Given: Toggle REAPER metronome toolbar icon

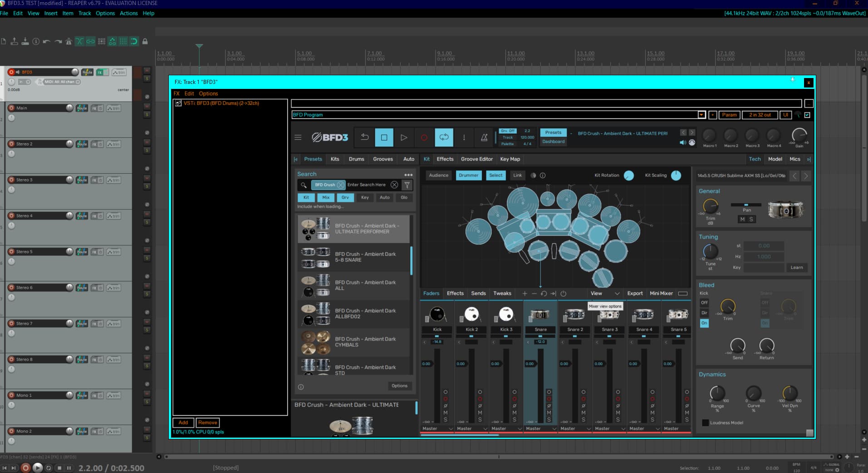Looking at the screenshot, I should coord(69,41).
